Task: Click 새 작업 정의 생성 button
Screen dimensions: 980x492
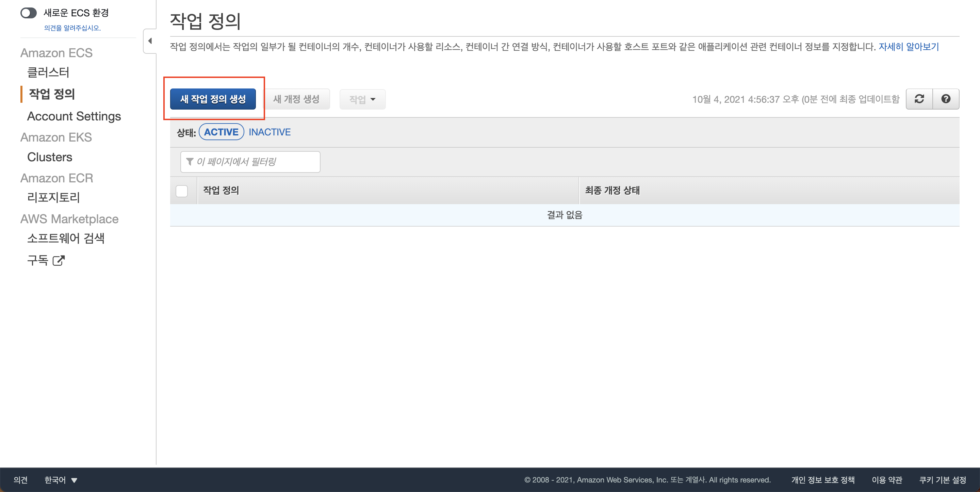Action: pyautogui.click(x=213, y=99)
